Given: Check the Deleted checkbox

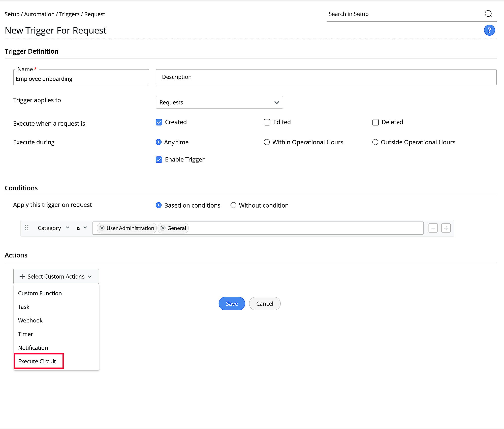Looking at the screenshot, I should point(375,122).
